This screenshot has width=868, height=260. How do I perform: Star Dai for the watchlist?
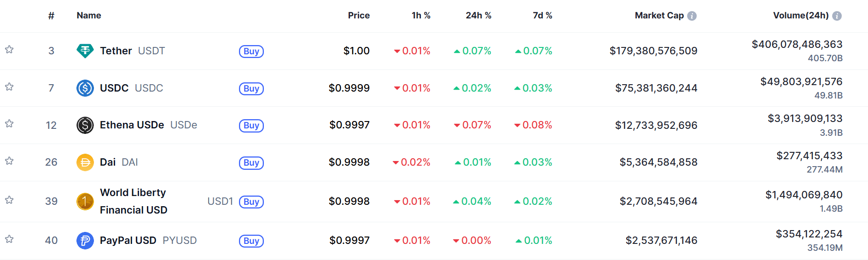9,161
